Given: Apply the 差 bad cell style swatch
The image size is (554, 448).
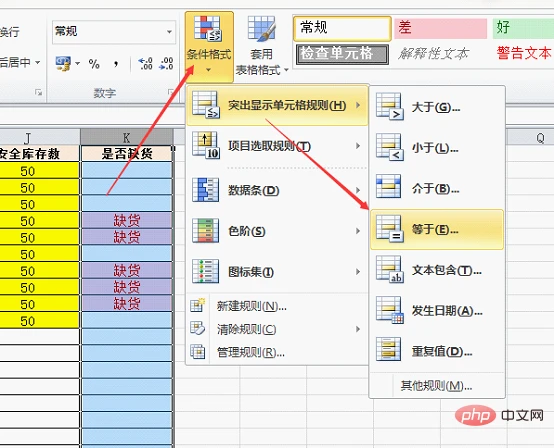Looking at the screenshot, I should click(x=441, y=28).
